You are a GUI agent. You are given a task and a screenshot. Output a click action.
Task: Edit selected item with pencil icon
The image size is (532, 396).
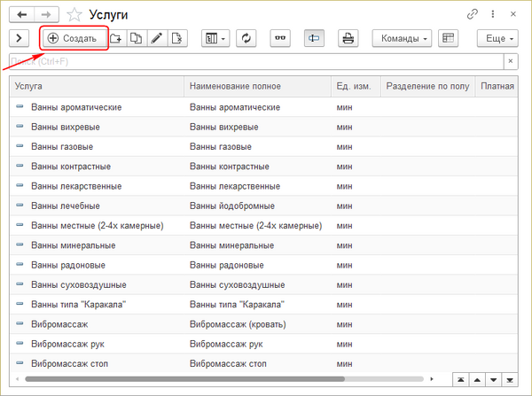pos(157,38)
